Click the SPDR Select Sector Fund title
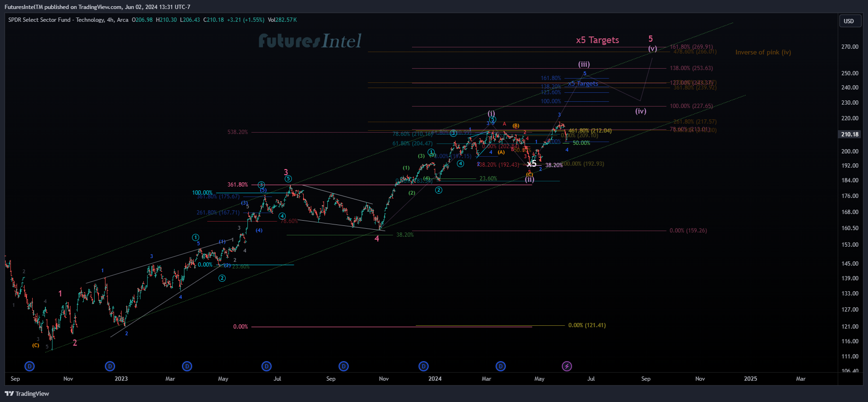Image resolution: width=868 pixels, height=402 pixels. (x=68, y=20)
